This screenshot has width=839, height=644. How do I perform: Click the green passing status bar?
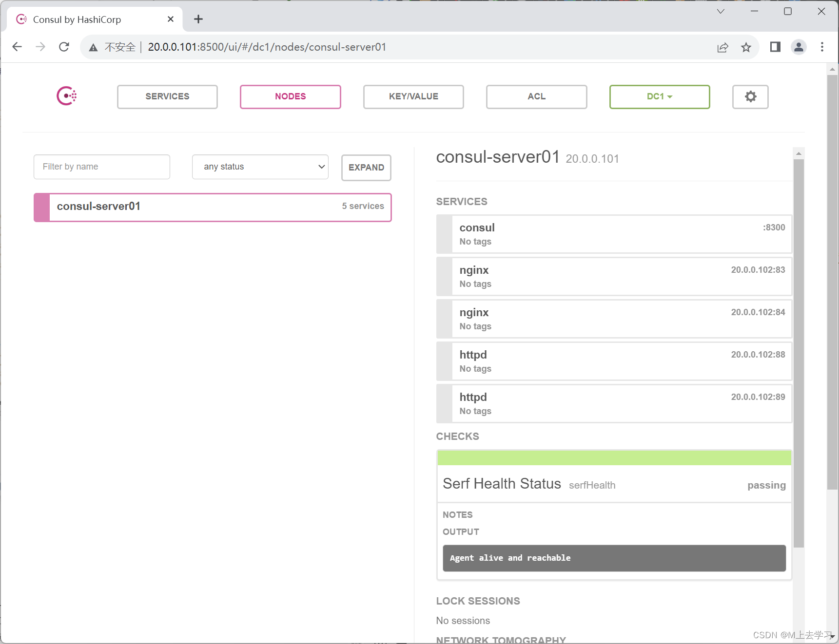(614, 458)
